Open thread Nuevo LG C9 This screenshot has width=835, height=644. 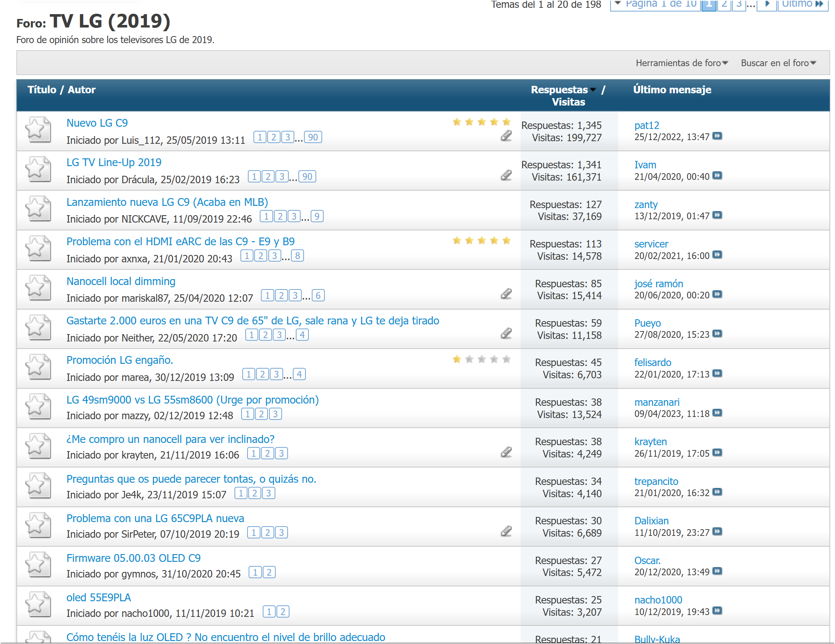pyautogui.click(x=97, y=123)
